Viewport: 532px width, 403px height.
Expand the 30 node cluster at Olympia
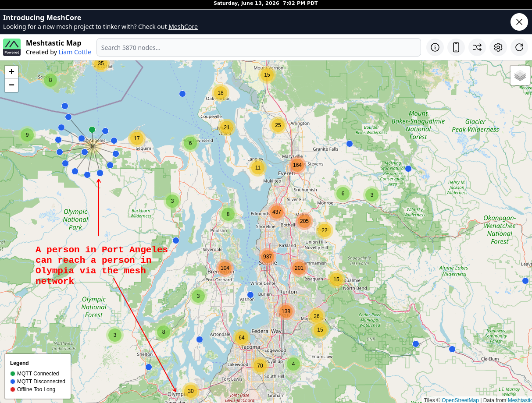(x=191, y=391)
